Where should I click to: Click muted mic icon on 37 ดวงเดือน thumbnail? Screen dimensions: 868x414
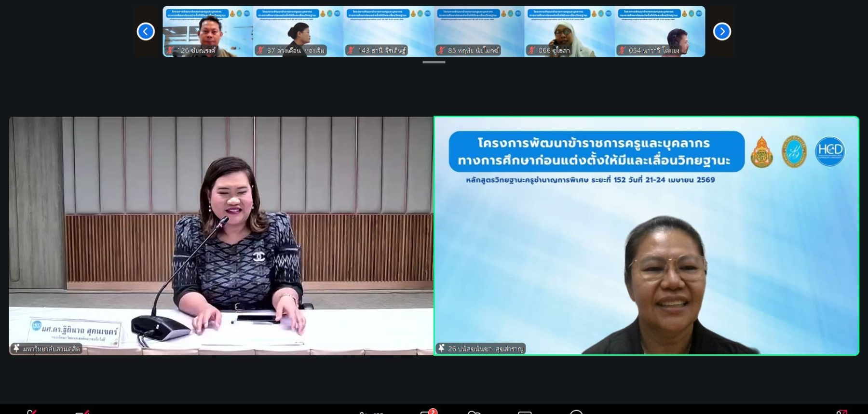coord(261,50)
